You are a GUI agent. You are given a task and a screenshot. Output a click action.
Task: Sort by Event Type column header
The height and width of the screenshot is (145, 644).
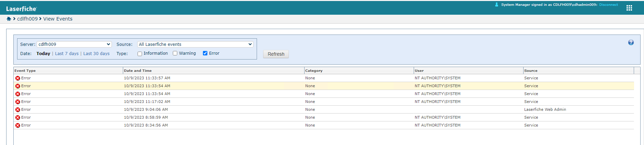point(68,71)
